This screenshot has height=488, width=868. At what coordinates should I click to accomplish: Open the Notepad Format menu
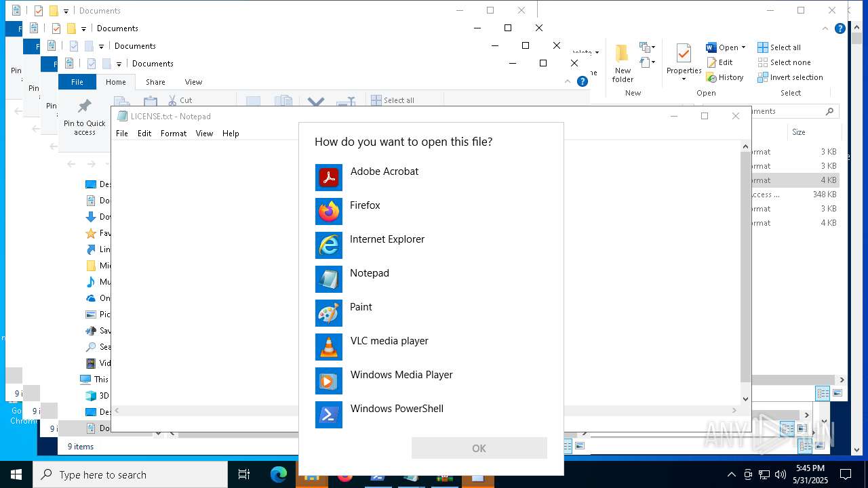click(174, 134)
